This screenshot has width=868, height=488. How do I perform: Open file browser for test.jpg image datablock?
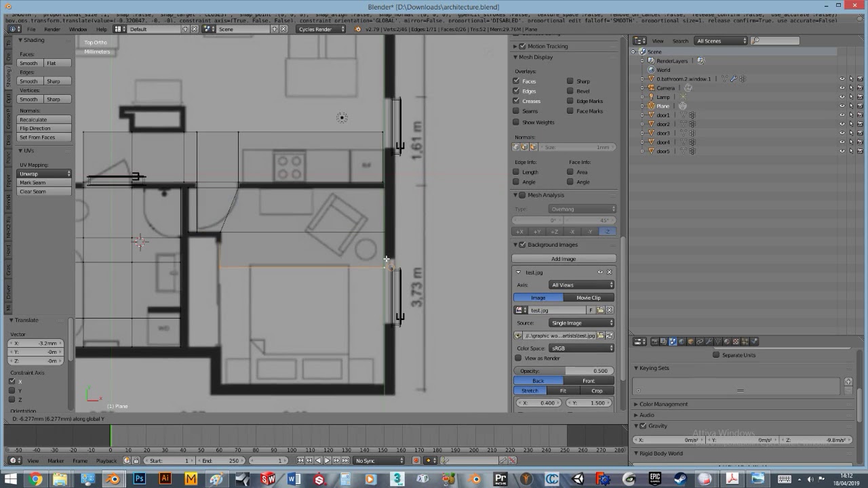(600, 310)
